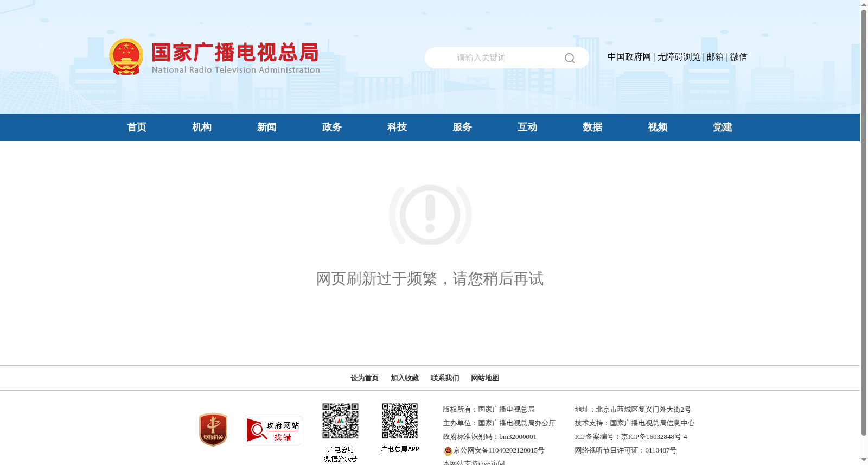Screen dimensions: 868x465
Task: Click the scrollbar down arrow
Action: pos(864,460)
